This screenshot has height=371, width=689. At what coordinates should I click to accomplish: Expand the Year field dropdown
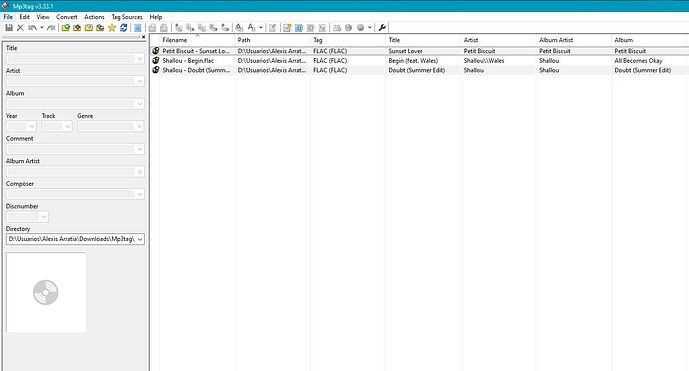[32, 127]
